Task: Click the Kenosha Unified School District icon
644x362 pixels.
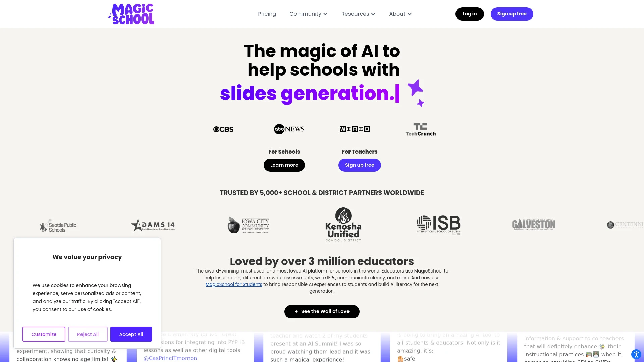Action: (344, 225)
